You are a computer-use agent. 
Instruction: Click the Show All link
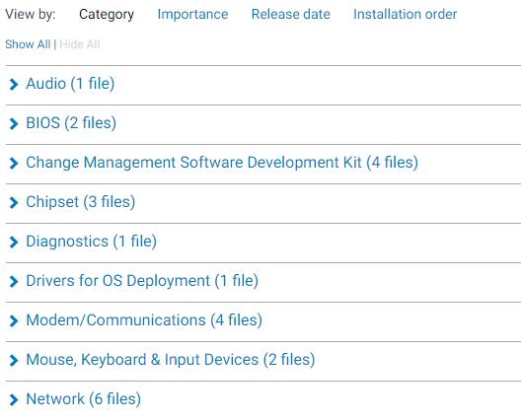point(28,44)
